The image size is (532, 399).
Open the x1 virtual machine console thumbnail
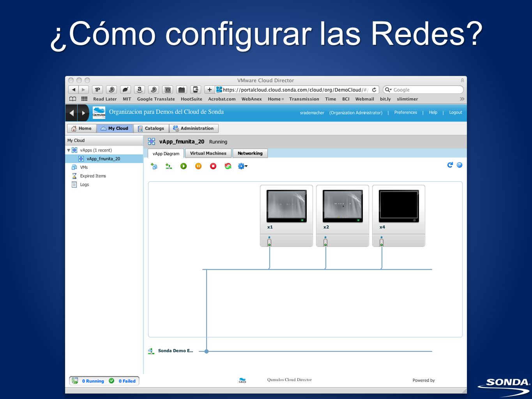[286, 206]
